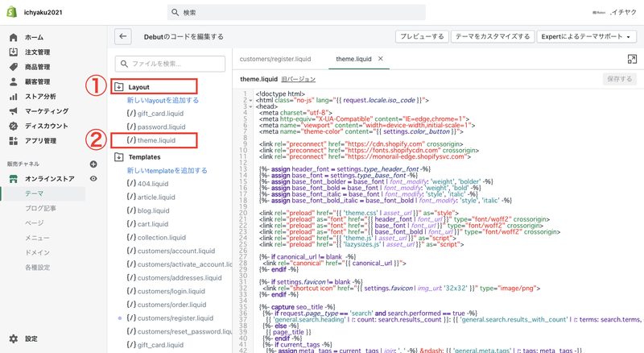Open テーマ in the sidebar

[x=35, y=193]
